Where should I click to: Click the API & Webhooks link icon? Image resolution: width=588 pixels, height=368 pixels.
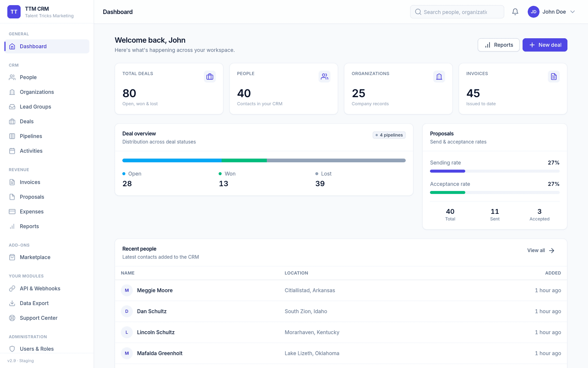coord(12,289)
